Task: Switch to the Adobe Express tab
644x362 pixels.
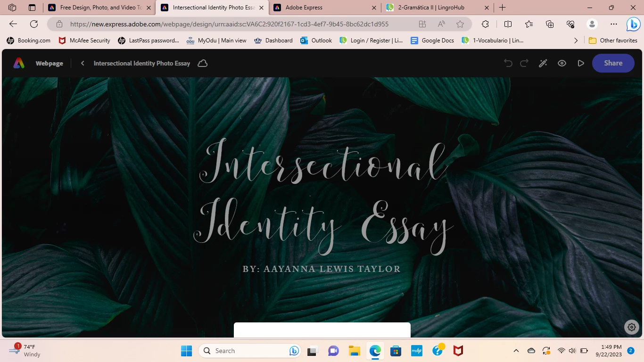Action: pos(326,8)
